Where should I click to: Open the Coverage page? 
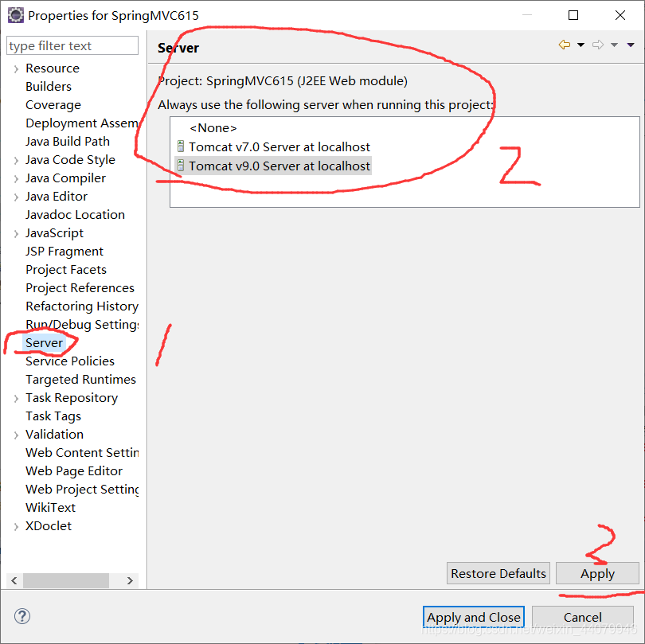[53, 105]
